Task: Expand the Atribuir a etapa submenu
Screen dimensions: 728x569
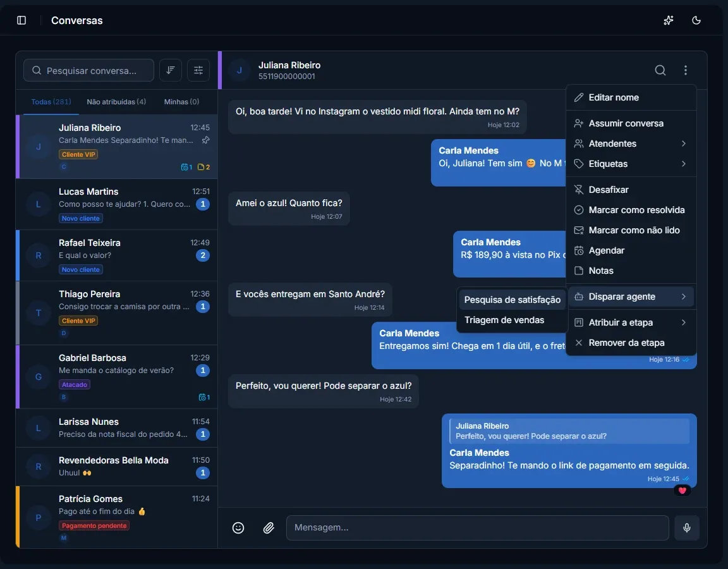Action: [631, 322]
